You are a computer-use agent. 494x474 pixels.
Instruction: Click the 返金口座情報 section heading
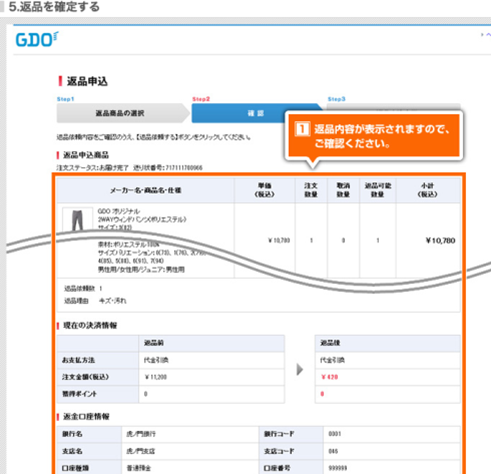click(x=86, y=417)
